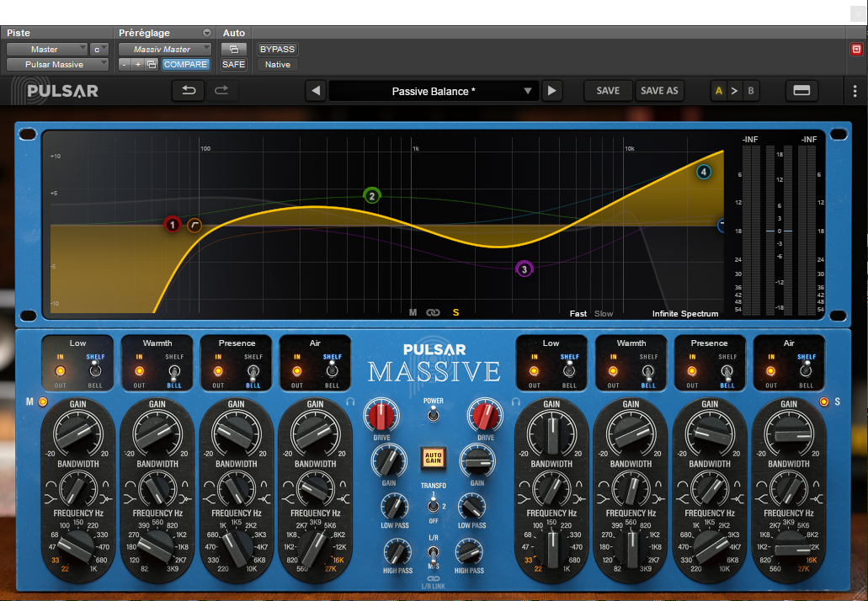Image resolution: width=868 pixels, height=601 pixels.
Task: Open the Pulsar Massive plugin selector
Action: (x=57, y=64)
